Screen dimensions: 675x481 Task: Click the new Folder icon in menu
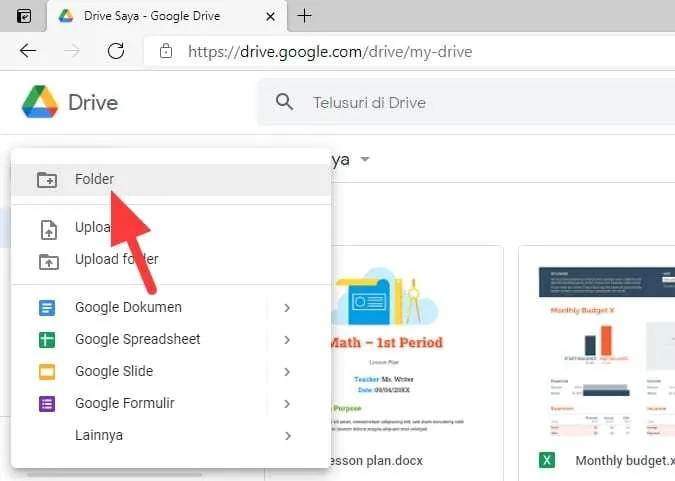point(46,180)
